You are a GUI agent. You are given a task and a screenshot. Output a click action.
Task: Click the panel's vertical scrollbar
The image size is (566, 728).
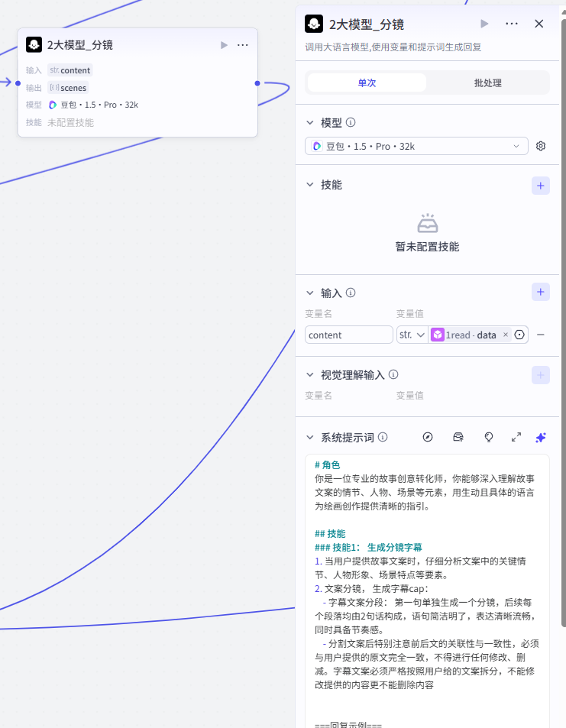(564, 325)
